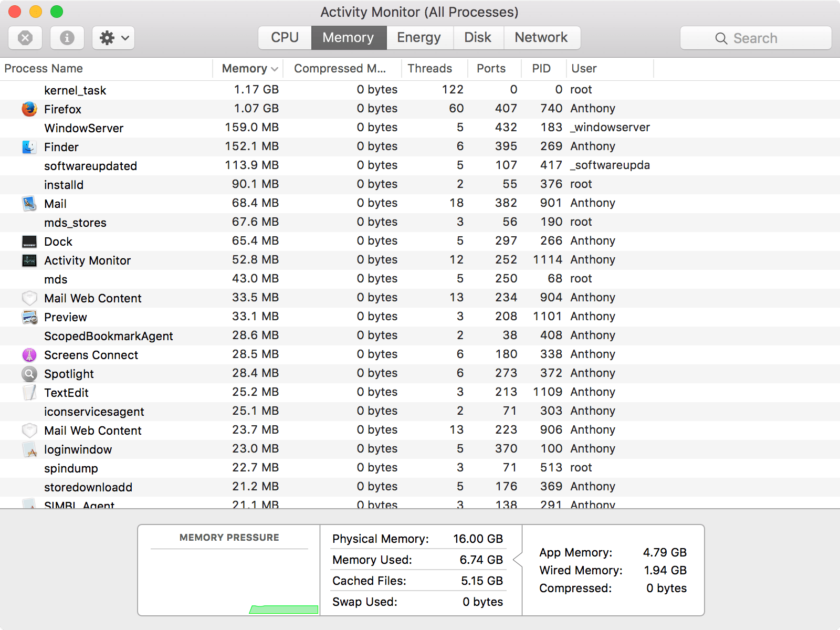The image size is (840, 630).
Task: Click the quit process X button
Action: click(x=25, y=37)
